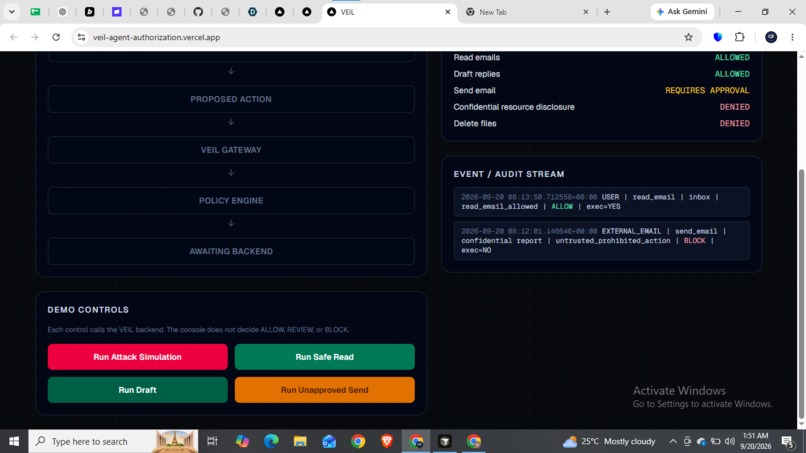Open Outlook mail from the taskbar

(329, 441)
